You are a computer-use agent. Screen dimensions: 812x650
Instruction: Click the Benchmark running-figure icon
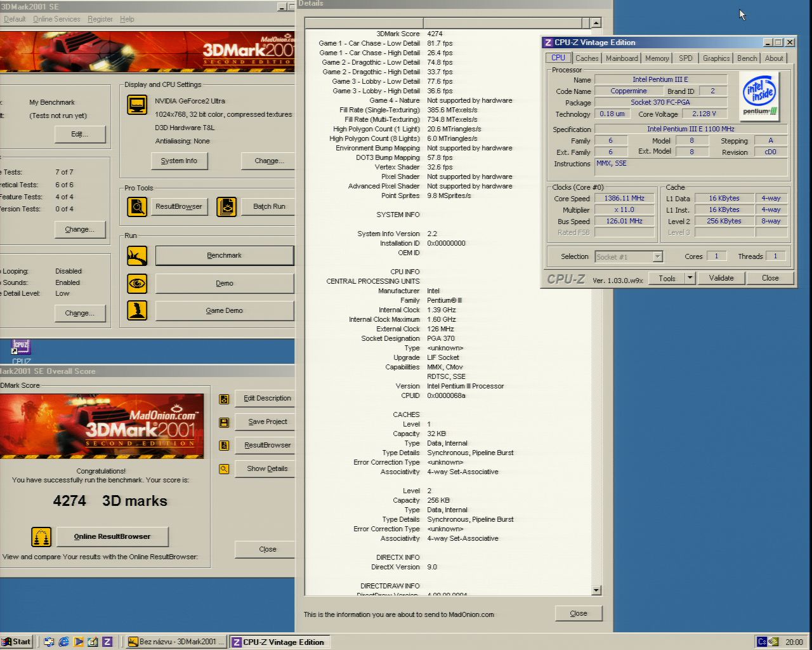tap(137, 256)
